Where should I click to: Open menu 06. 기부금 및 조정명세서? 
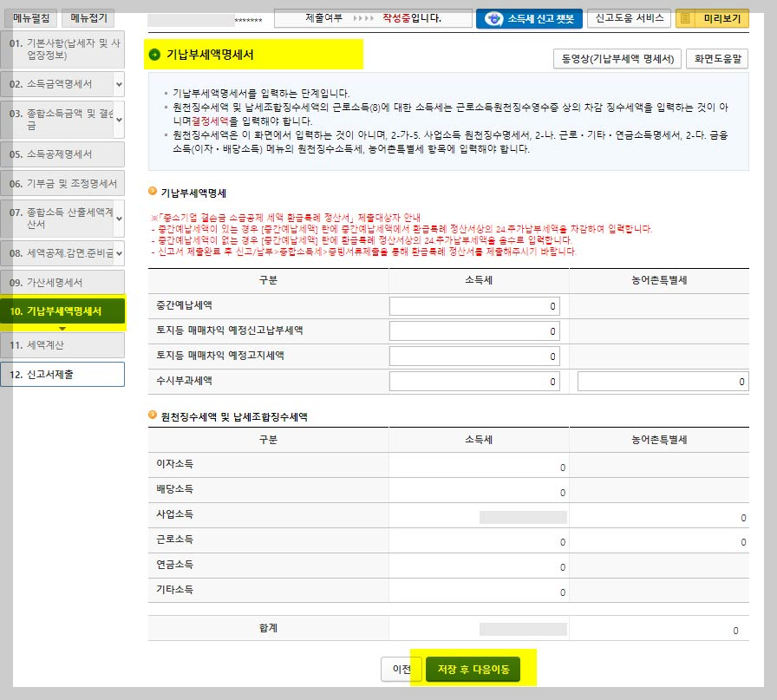point(63,183)
